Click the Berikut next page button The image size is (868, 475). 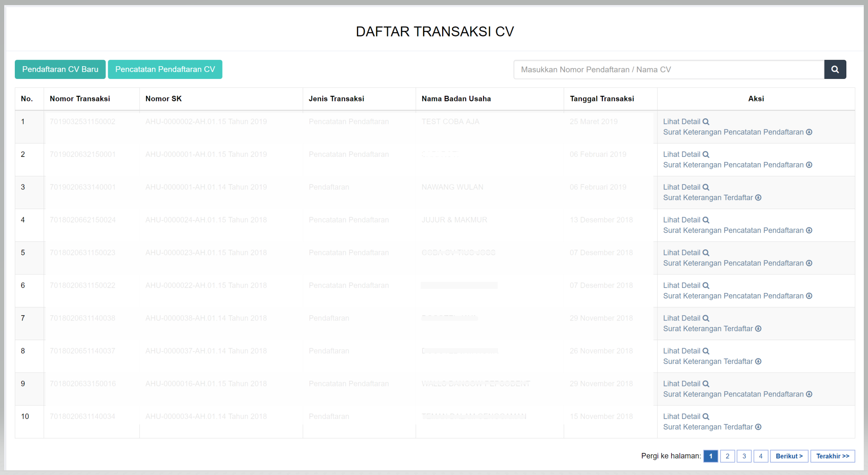click(x=789, y=456)
